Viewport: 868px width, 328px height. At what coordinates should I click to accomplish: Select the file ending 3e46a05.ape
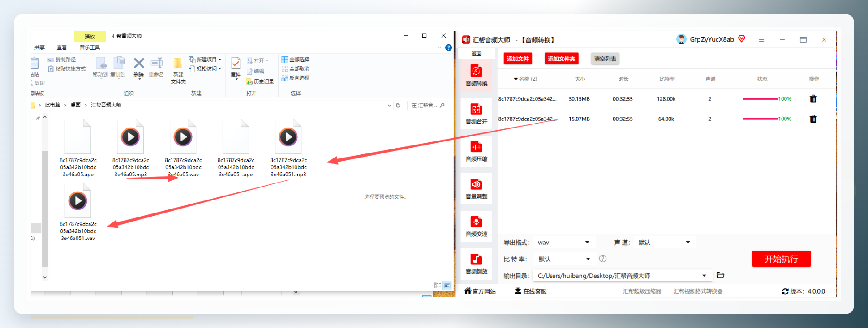(x=78, y=148)
